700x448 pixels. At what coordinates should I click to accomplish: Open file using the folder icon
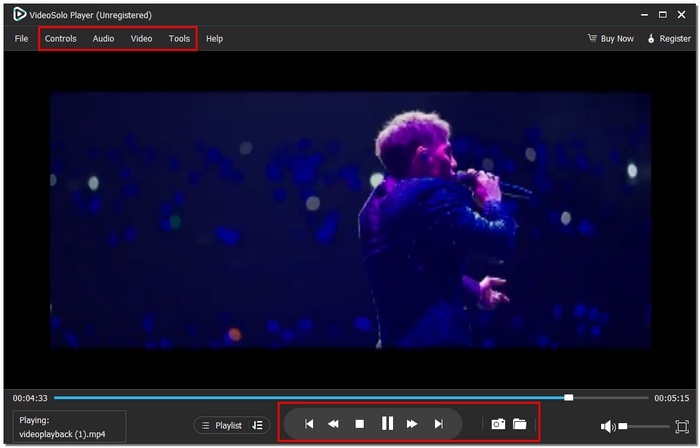(x=520, y=424)
